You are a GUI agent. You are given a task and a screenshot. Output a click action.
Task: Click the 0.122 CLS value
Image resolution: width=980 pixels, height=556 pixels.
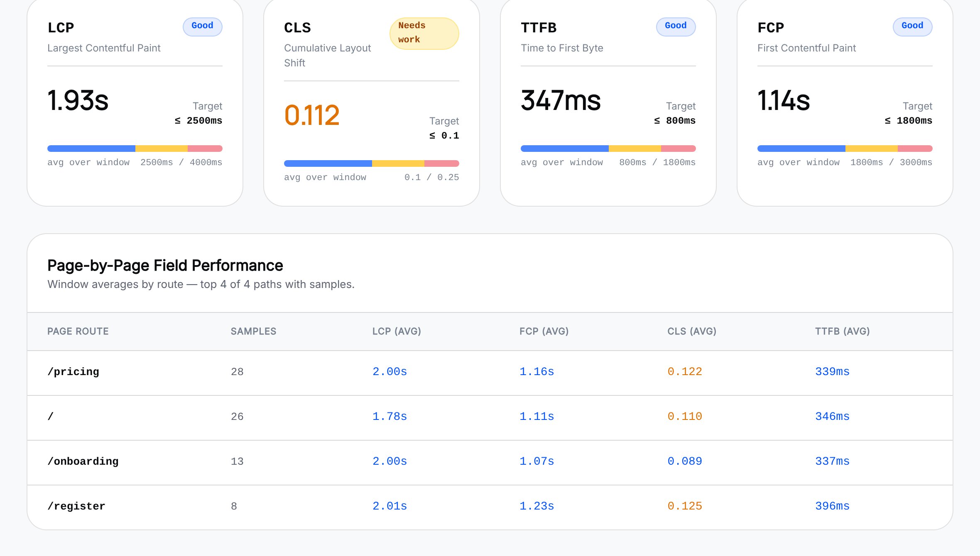685,372
